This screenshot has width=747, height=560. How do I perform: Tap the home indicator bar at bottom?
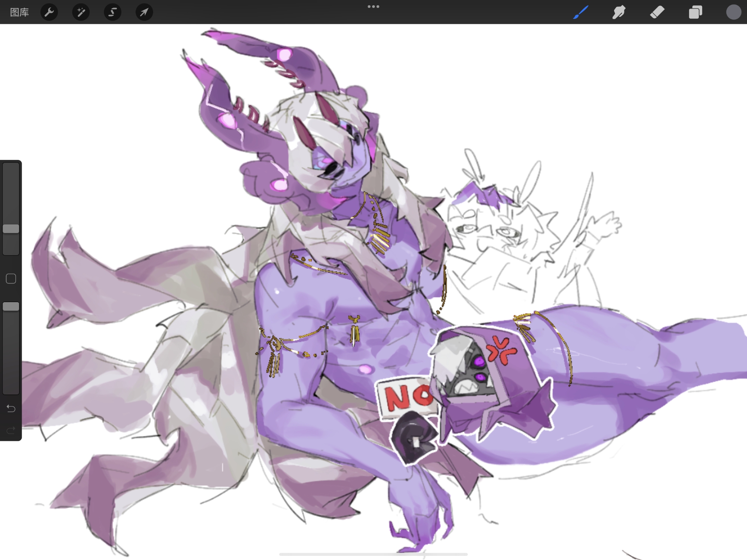pos(373,554)
